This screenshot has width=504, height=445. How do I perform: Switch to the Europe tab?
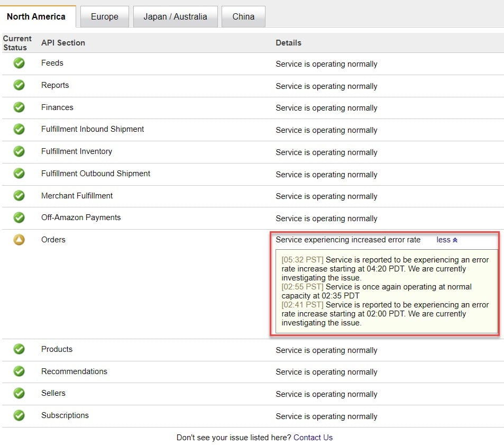coord(105,16)
